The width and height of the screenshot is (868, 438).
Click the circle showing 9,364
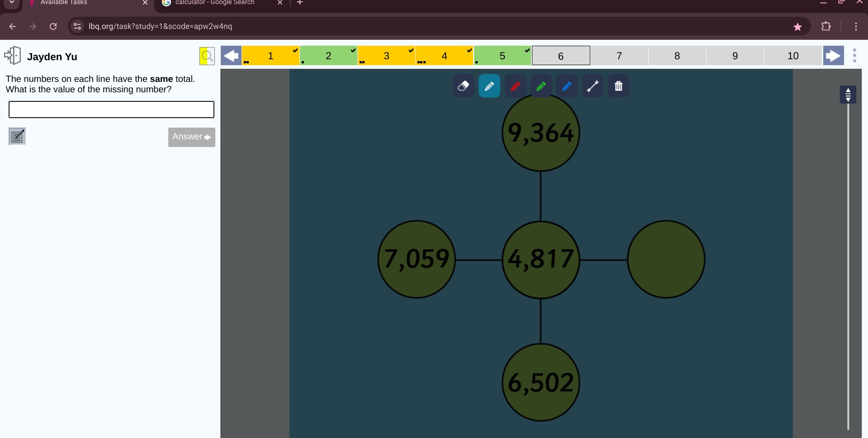coord(541,133)
